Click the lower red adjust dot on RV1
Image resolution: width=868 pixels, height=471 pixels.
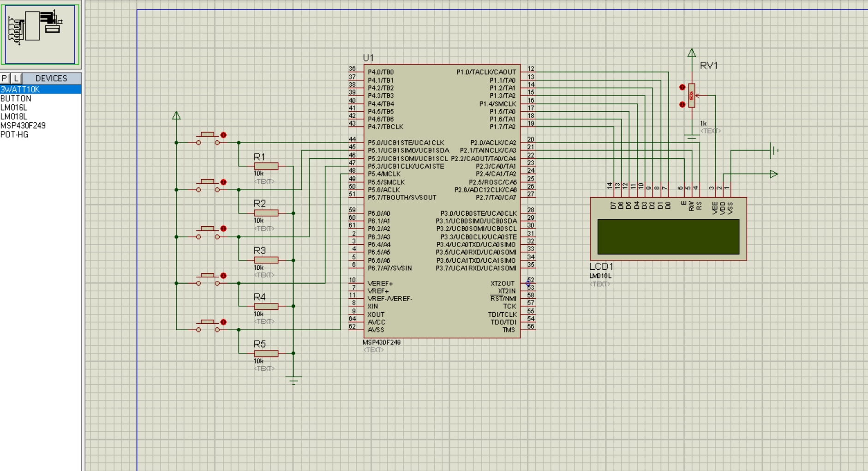(682, 104)
